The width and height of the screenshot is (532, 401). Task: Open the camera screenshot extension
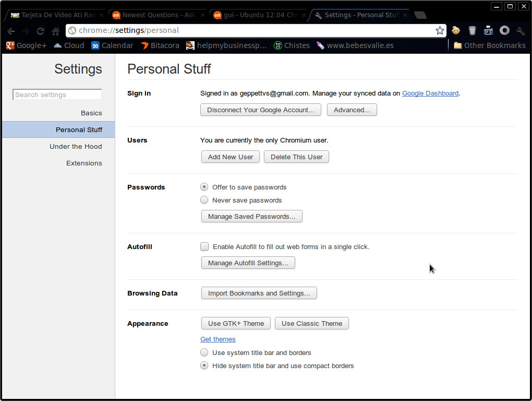click(488, 31)
